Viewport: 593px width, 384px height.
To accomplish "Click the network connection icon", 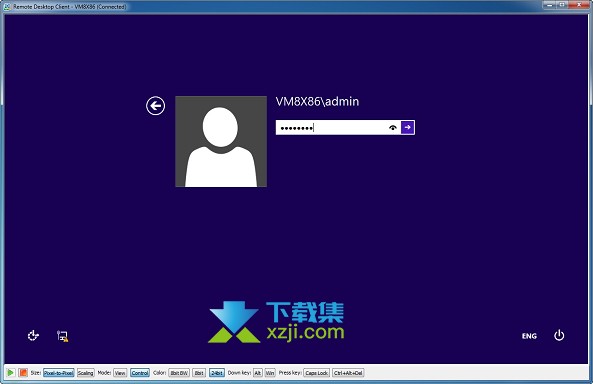I will (62, 336).
